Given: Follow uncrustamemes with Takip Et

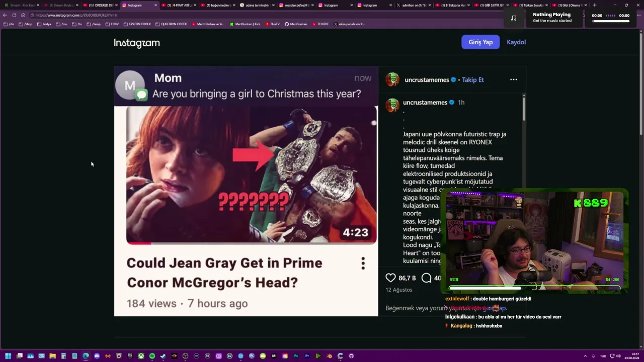Looking at the screenshot, I should tap(473, 79).
